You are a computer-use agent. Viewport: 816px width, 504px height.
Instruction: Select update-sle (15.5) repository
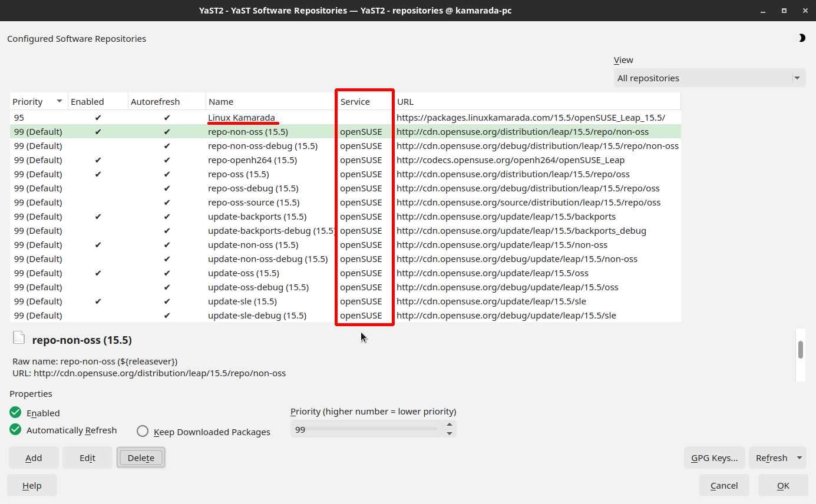tap(243, 301)
